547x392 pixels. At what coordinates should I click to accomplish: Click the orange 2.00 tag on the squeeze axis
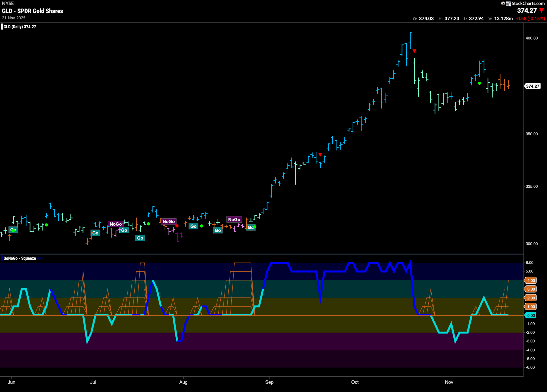click(x=531, y=298)
